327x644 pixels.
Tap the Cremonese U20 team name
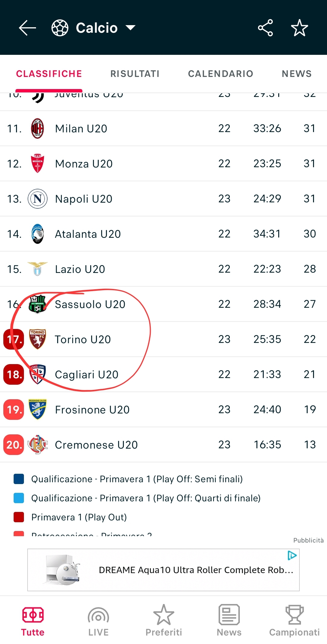[96, 445]
